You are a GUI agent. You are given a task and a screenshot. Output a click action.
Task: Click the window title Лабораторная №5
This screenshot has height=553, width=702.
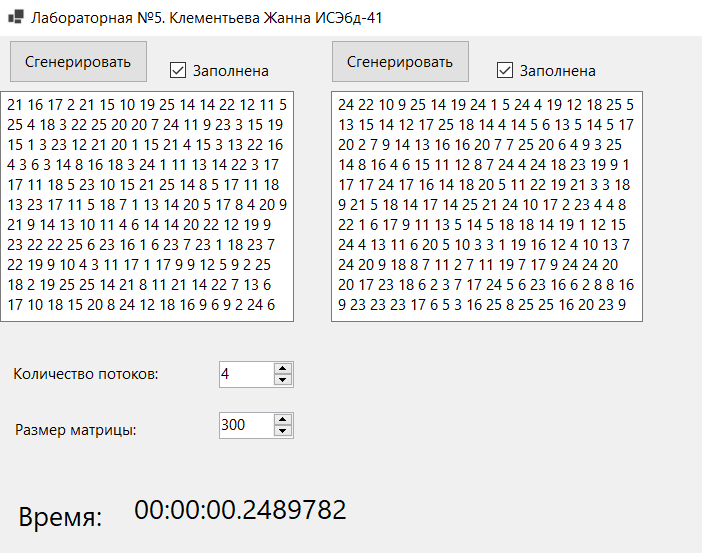[205, 18]
